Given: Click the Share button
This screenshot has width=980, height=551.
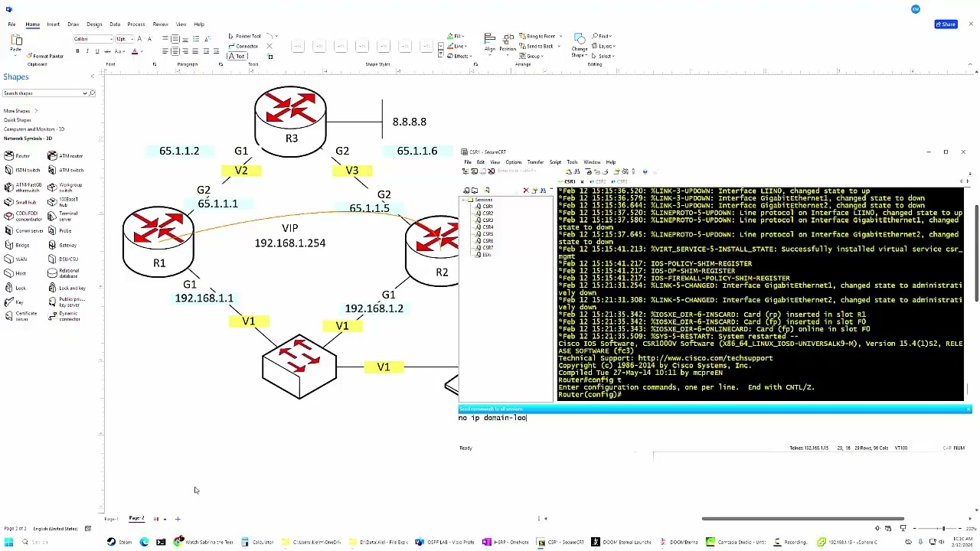Looking at the screenshot, I should click(x=946, y=24).
